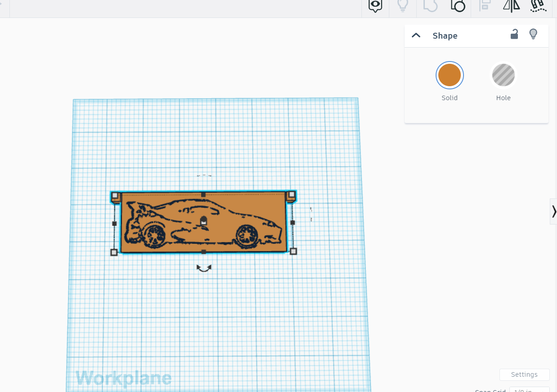The height and width of the screenshot is (392, 557).
Task: Select the car relief shape on the workplane
Action: 203,222
